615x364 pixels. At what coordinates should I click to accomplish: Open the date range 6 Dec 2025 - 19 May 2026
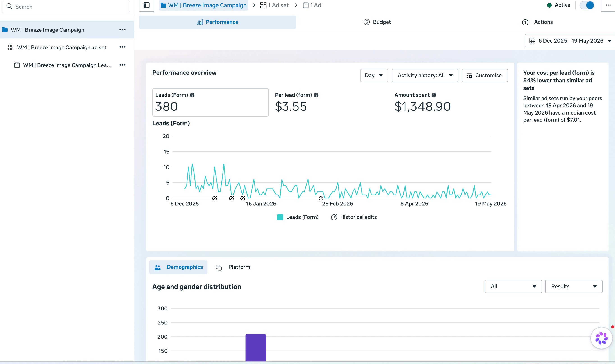(x=570, y=41)
